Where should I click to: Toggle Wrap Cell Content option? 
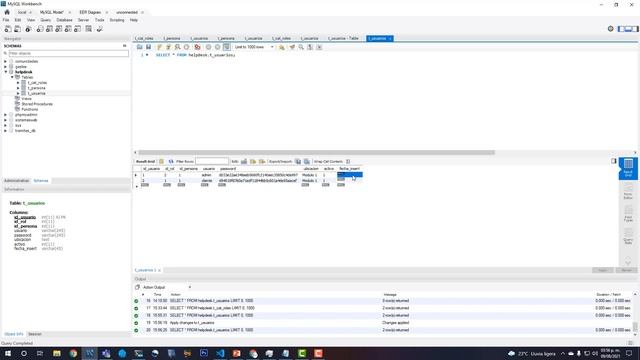point(348,162)
